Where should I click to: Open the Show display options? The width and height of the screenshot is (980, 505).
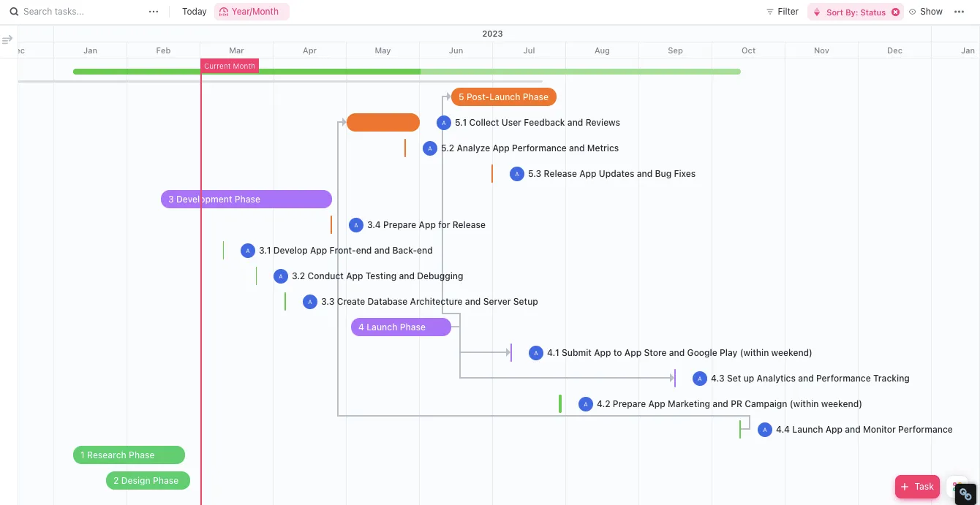coord(925,12)
